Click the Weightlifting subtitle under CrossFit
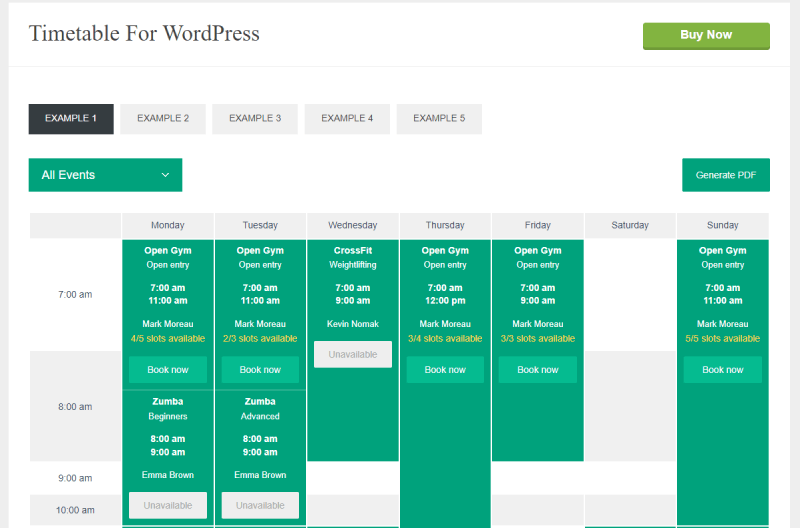Viewport: 800px width, 528px height. [x=353, y=265]
